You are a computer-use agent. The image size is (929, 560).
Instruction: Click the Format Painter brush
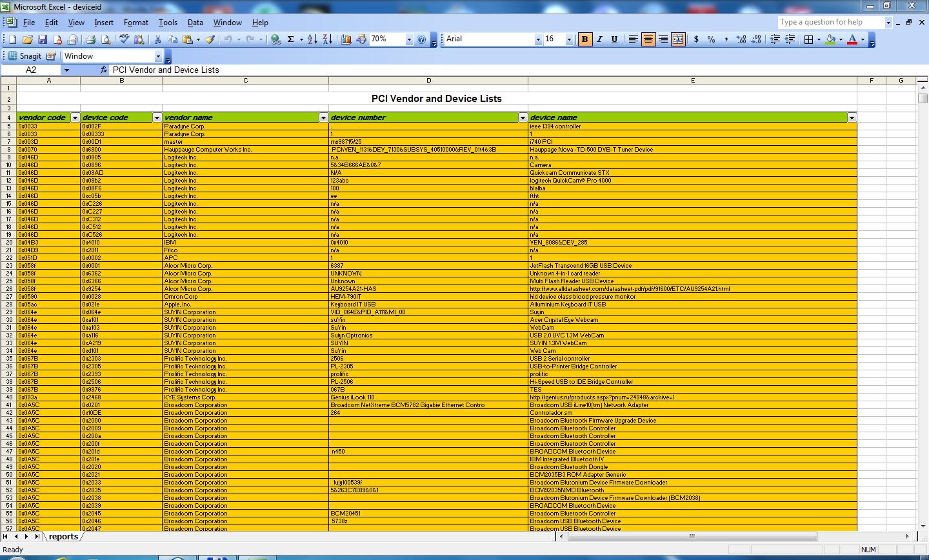pyautogui.click(x=210, y=39)
